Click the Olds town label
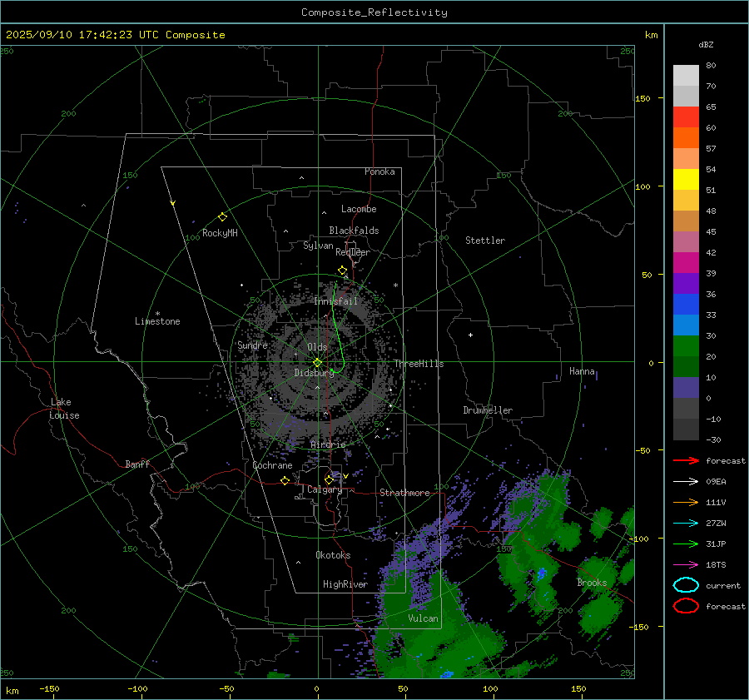This screenshot has height=700, width=749. click(x=317, y=347)
